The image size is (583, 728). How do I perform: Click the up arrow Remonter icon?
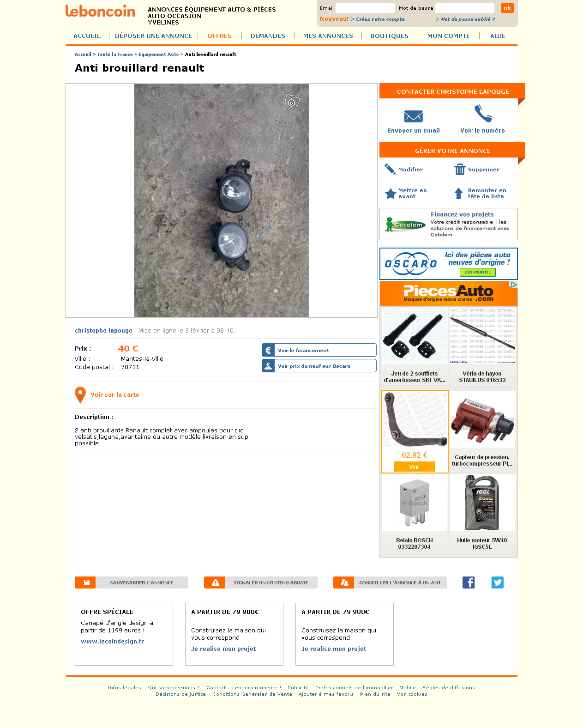click(458, 193)
